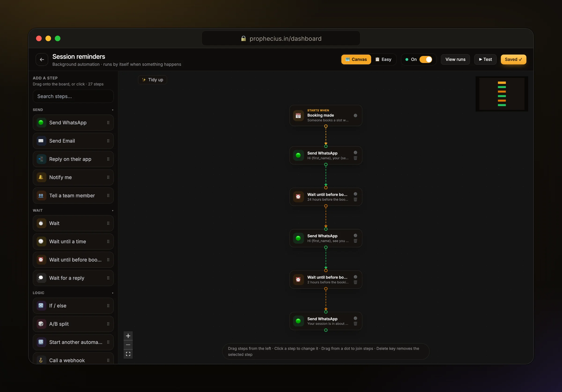Click the Send WhatsApp drag handle in sidebar

pyautogui.click(x=108, y=123)
